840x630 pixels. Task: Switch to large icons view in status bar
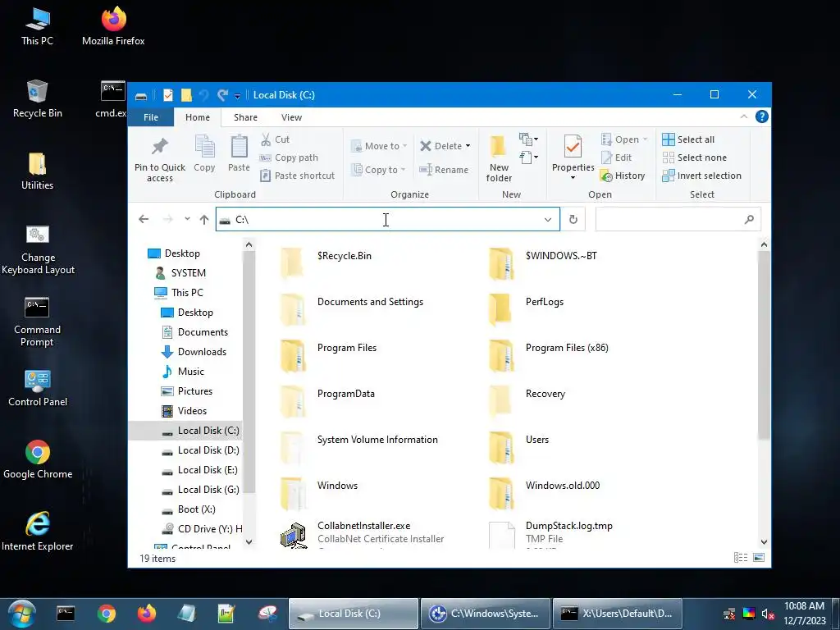759,558
